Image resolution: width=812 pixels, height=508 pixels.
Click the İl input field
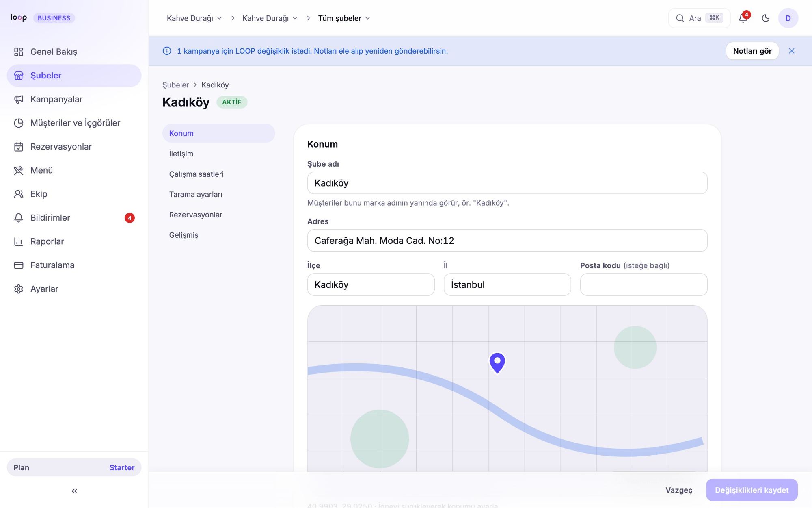coord(507,284)
